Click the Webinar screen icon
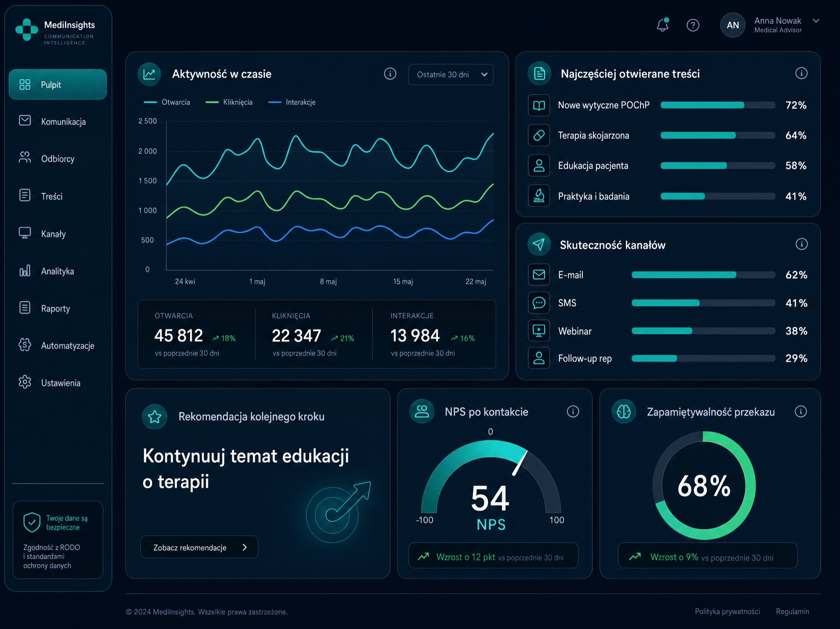The width and height of the screenshot is (840, 629). pyautogui.click(x=539, y=331)
